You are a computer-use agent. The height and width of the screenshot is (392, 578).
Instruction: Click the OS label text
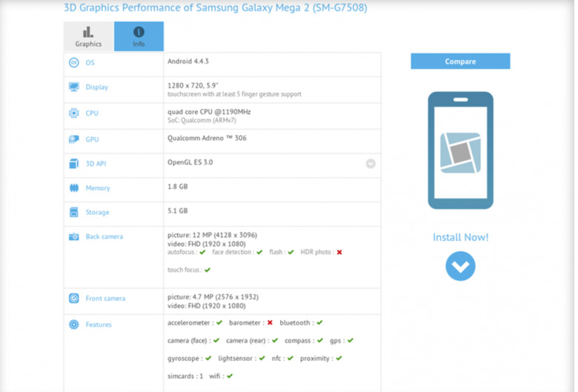pos(90,63)
